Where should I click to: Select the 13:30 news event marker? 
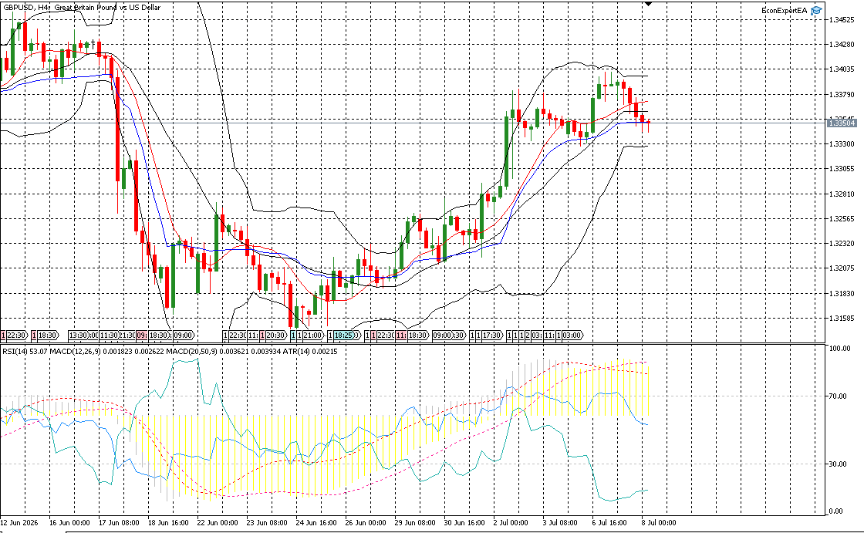[x=79, y=335]
